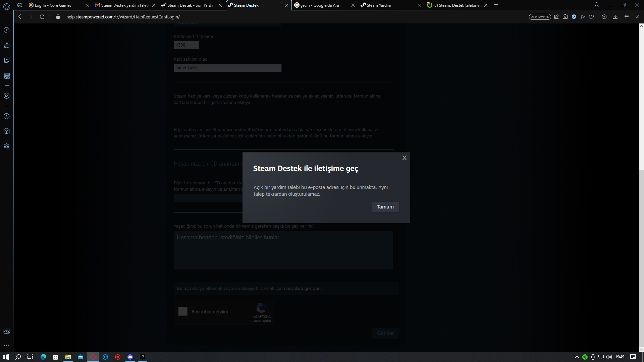This screenshot has height=362, width=644.
Task: Click the browser address bar URL
Action: point(123,17)
